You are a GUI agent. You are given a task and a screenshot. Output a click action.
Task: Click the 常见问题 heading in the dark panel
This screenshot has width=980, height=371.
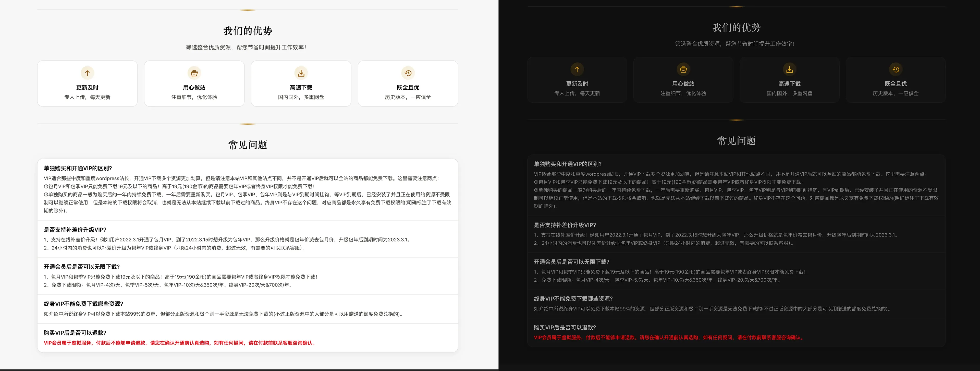(737, 141)
